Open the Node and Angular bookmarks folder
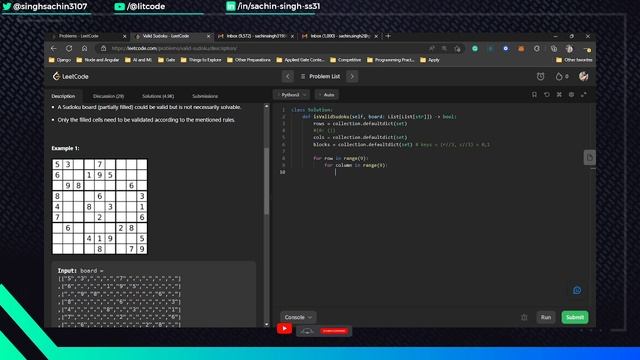Screen dimensions: 640x360 click(98, 60)
